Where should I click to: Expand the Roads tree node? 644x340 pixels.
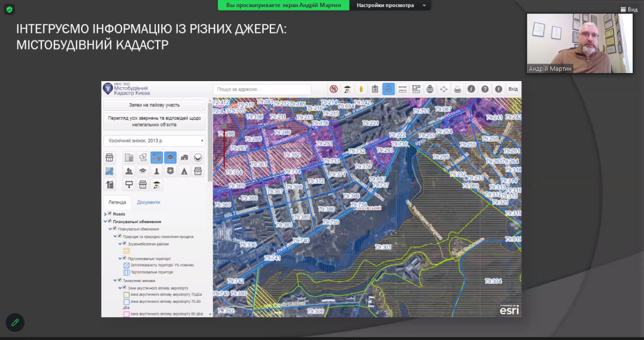click(x=105, y=214)
